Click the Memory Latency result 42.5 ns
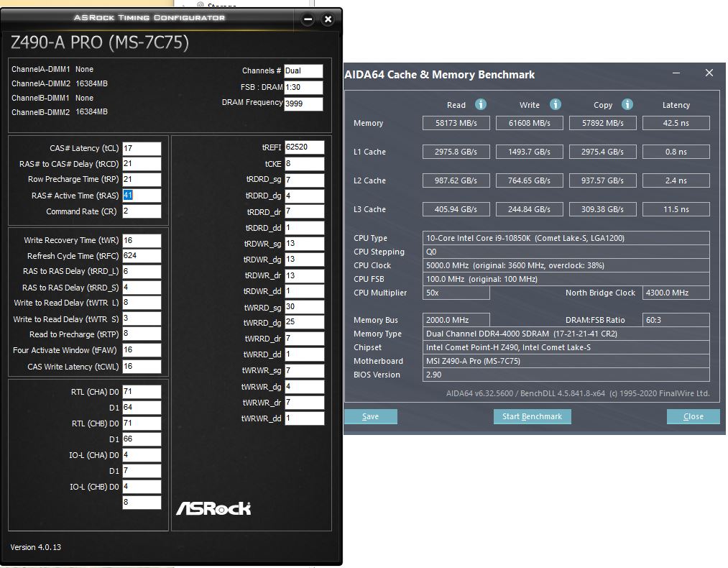 [676, 123]
